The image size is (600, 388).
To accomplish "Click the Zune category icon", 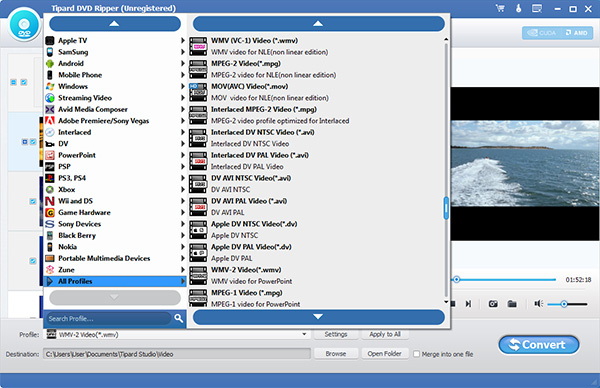I will pos(50,270).
